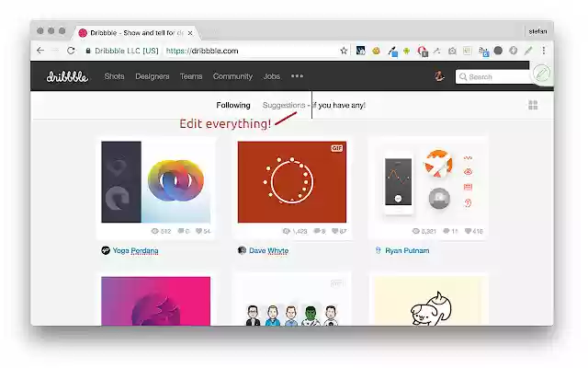Open the Community menu

click(232, 76)
